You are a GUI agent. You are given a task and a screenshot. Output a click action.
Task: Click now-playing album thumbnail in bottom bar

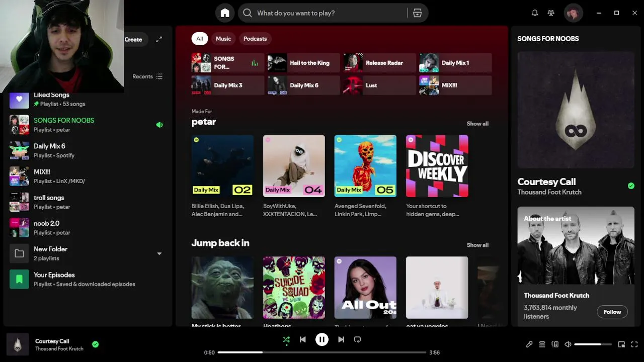pos(18,344)
